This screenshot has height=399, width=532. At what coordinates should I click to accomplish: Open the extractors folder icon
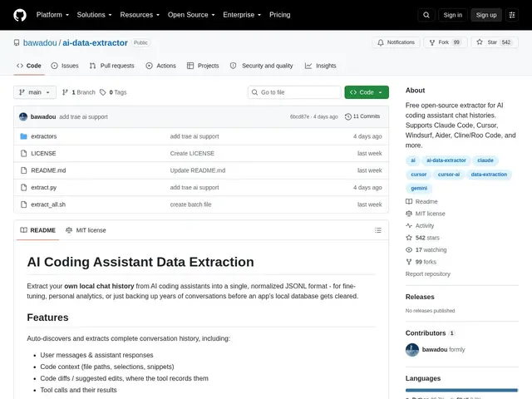(23, 136)
